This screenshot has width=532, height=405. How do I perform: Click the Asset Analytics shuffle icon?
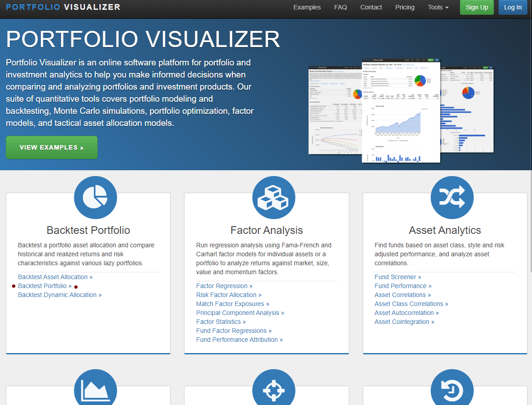click(452, 198)
